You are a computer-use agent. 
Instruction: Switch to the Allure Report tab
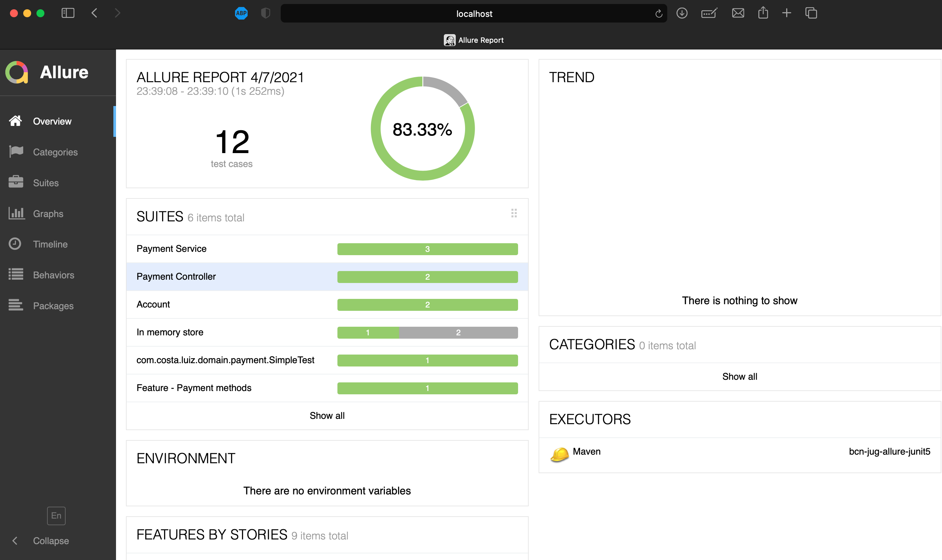click(x=474, y=40)
